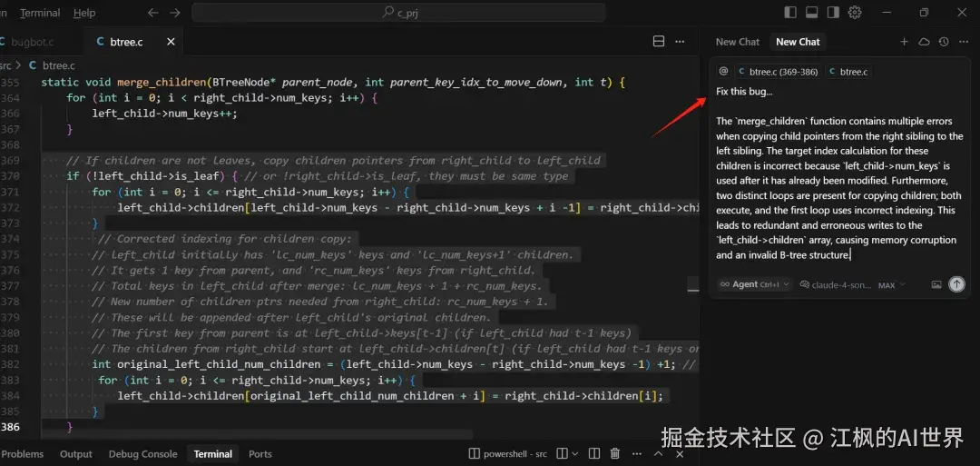Open the launch profile dropdown chevron
Viewport: 980px width, 466px height.
575,453
